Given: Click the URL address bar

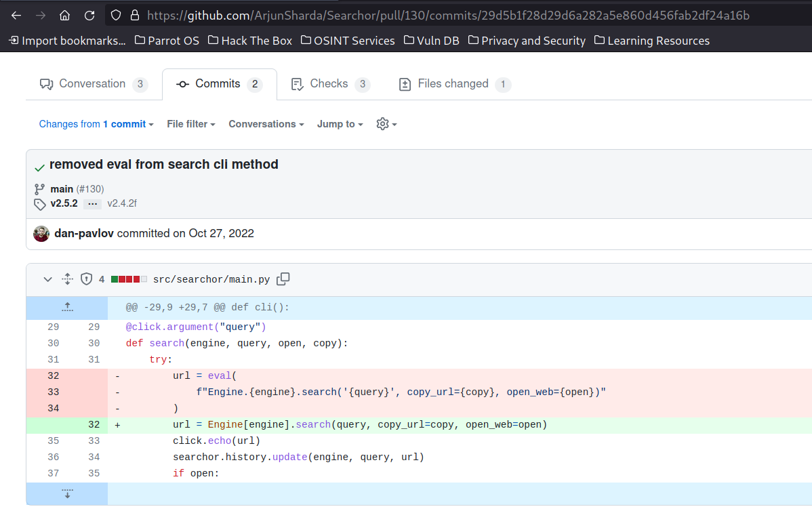Looking at the screenshot, I should (x=448, y=16).
